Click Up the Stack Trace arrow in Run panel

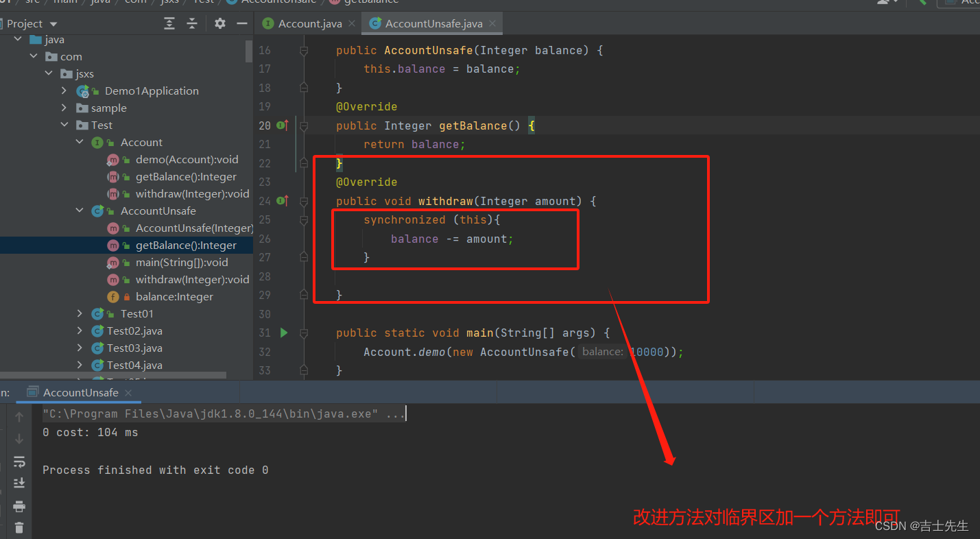point(19,416)
